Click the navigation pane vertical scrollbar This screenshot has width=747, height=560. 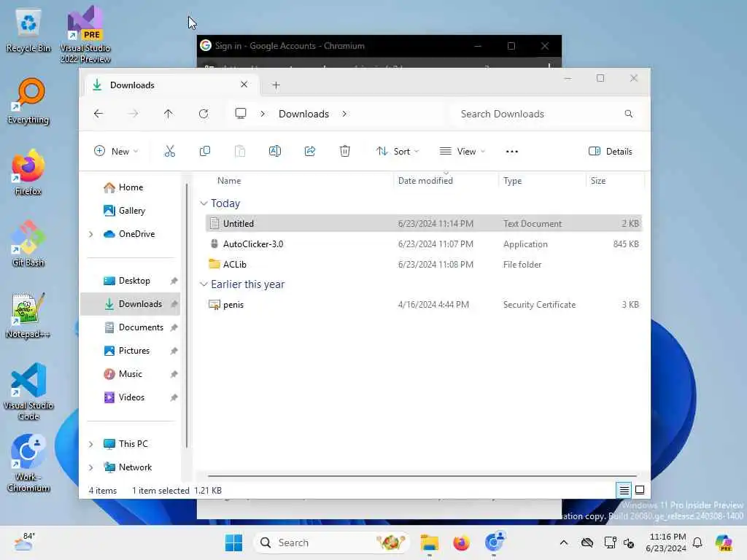pos(187,314)
